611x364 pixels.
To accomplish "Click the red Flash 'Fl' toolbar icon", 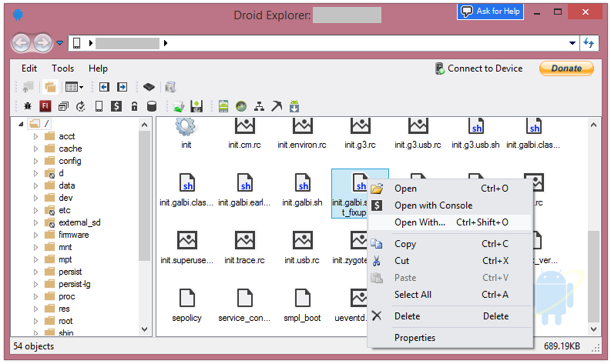I will click(45, 106).
